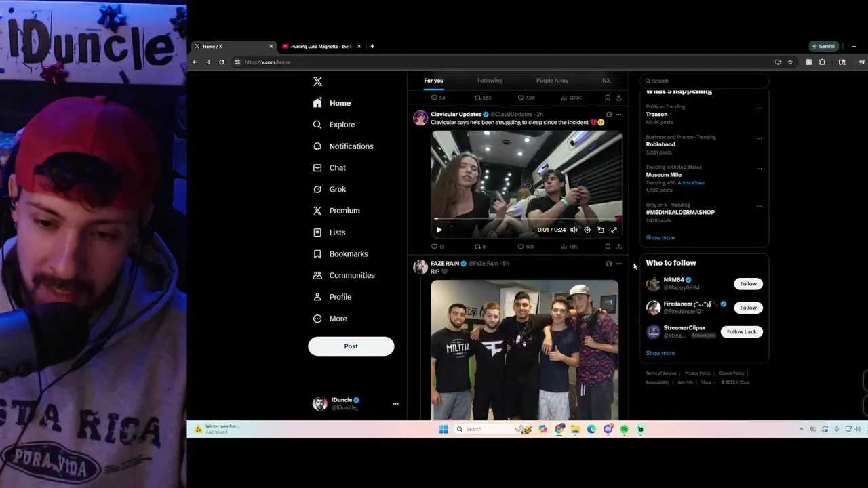The image size is (868, 488).
Task: Toggle picture-in-picture on the video
Action: pyautogui.click(x=600, y=230)
